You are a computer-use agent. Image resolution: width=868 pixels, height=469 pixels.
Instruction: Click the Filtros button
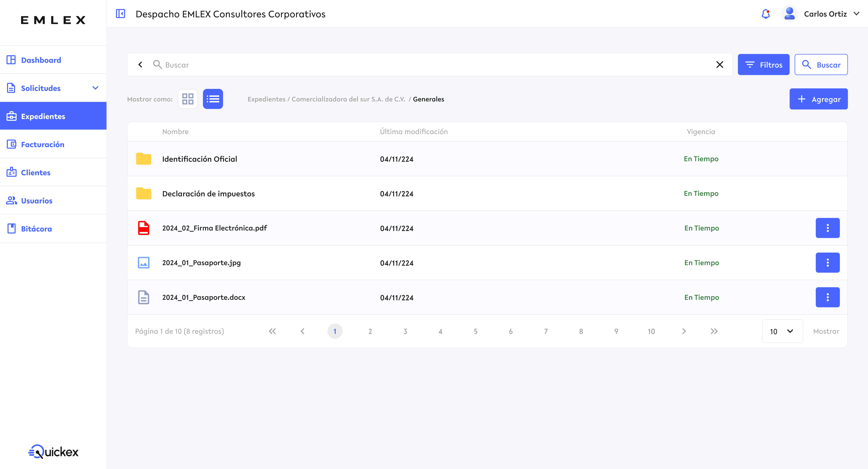coord(763,65)
